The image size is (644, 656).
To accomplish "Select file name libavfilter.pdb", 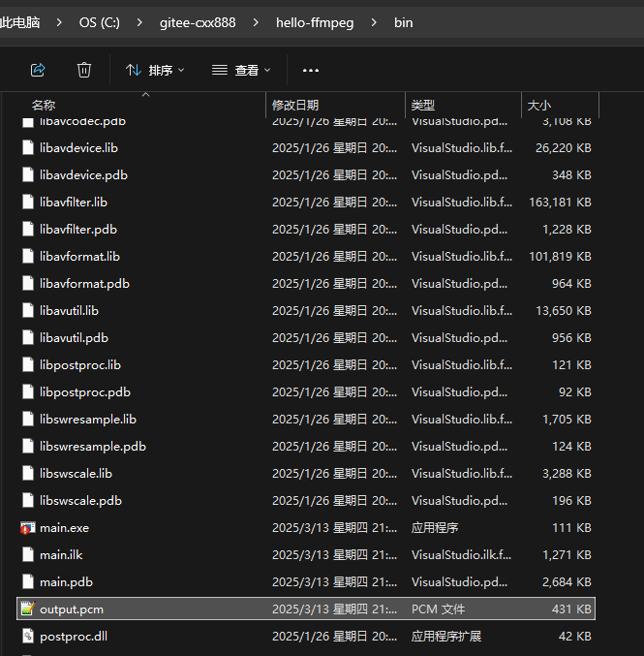I will pos(78,230).
